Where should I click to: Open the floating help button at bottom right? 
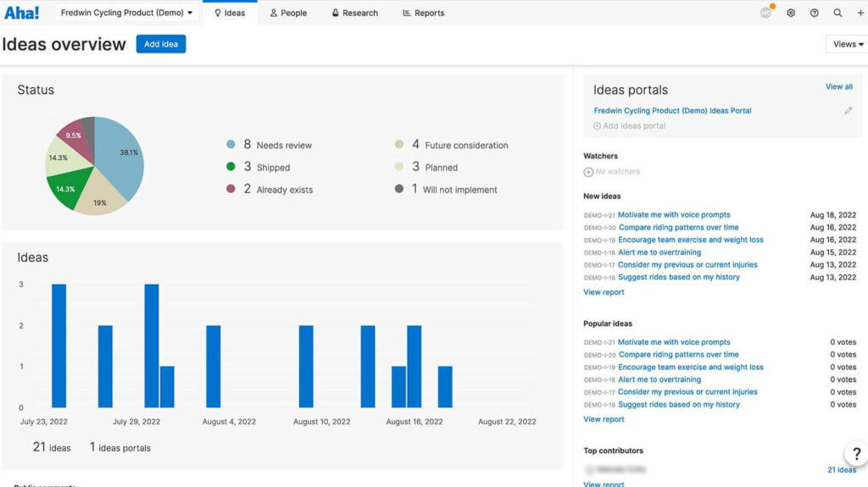855,454
